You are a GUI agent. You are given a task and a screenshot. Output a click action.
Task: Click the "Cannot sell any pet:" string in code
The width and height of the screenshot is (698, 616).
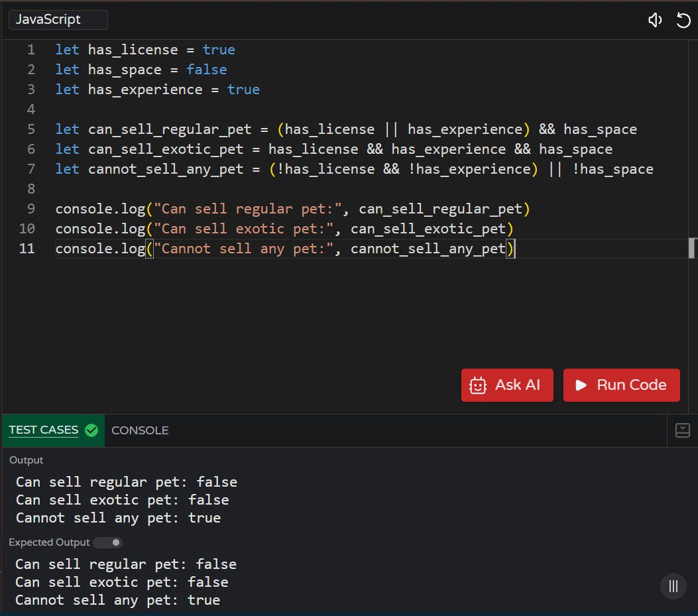(x=243, y=249)
